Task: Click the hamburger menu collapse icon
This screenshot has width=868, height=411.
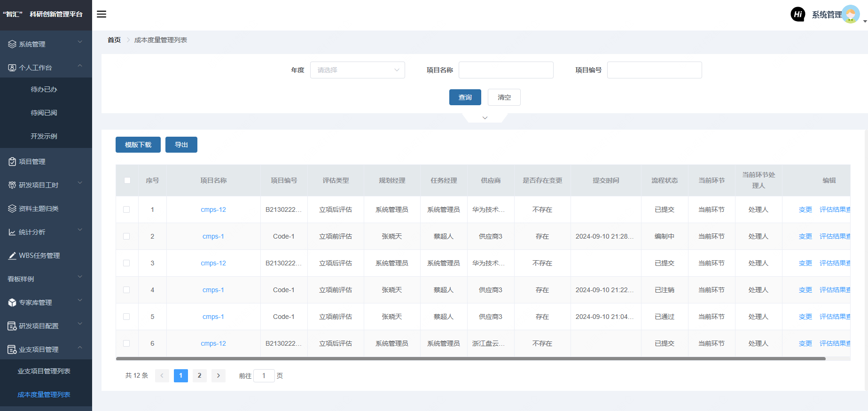Action: (x=102, y=14)
